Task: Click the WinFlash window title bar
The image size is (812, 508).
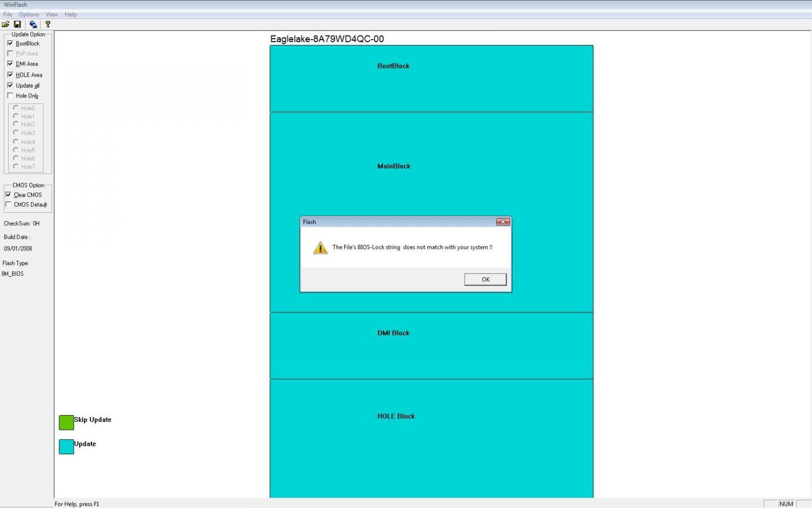Action: (x=406, y=5)
